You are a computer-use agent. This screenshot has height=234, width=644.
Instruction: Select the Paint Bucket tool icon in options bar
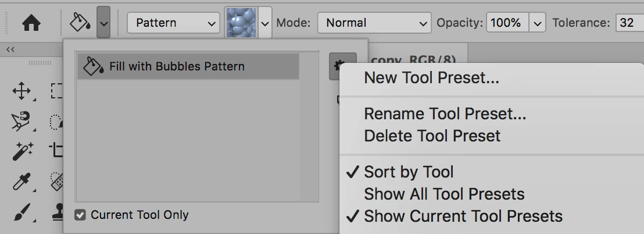79,23
